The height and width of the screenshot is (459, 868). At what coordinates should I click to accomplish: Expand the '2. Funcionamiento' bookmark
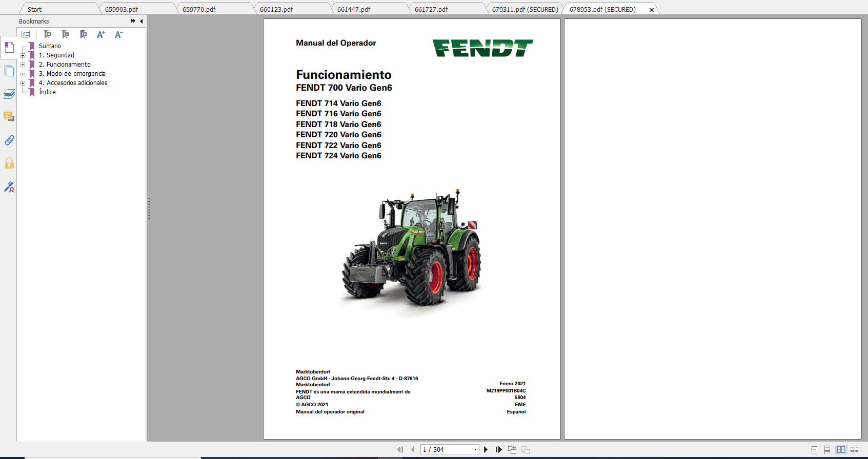click(x=23, y=65)
